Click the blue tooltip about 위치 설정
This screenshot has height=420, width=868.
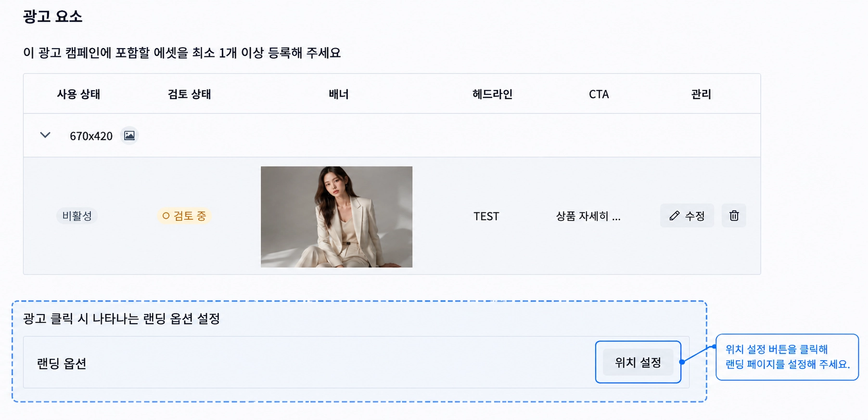point(787,357)
